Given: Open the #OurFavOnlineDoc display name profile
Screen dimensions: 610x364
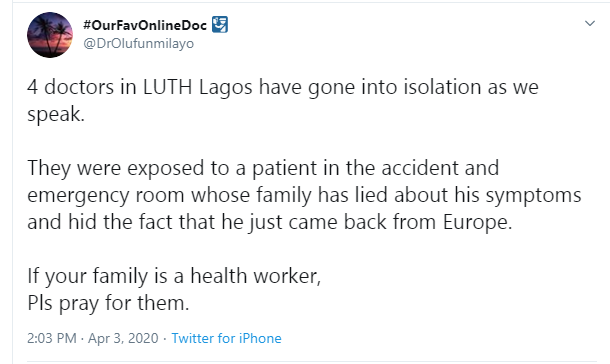Looking at the screenshot, I should click(145, 25).
